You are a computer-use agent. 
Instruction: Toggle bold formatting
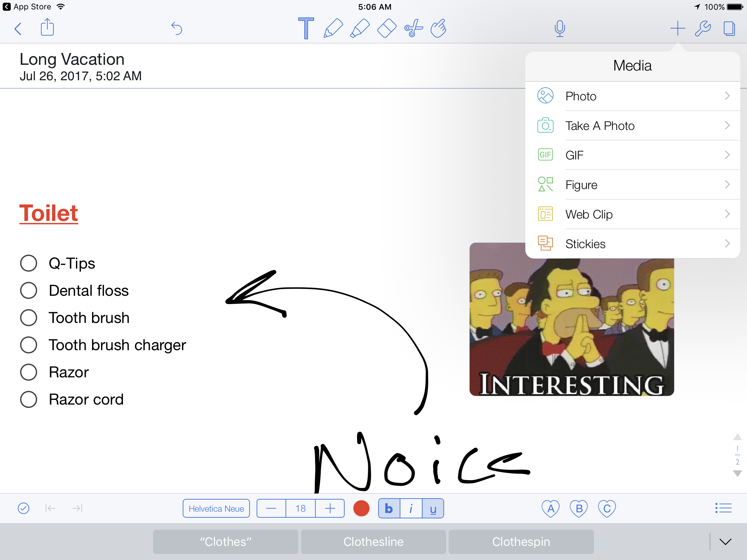[389, 508]
